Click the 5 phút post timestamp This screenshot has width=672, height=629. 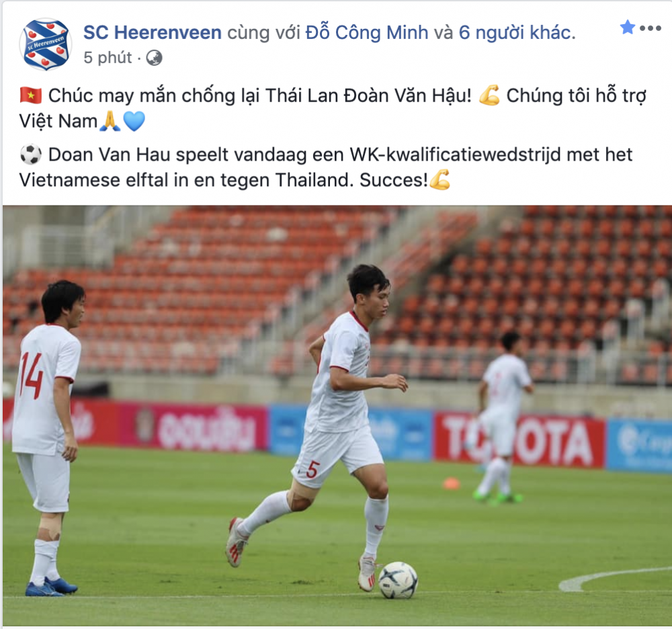(108, 57)
